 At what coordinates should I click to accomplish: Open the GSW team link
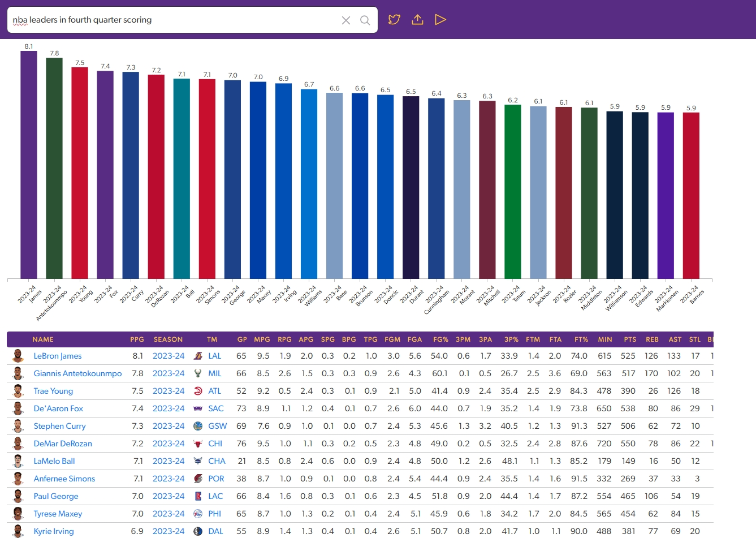tap(218, 426)
